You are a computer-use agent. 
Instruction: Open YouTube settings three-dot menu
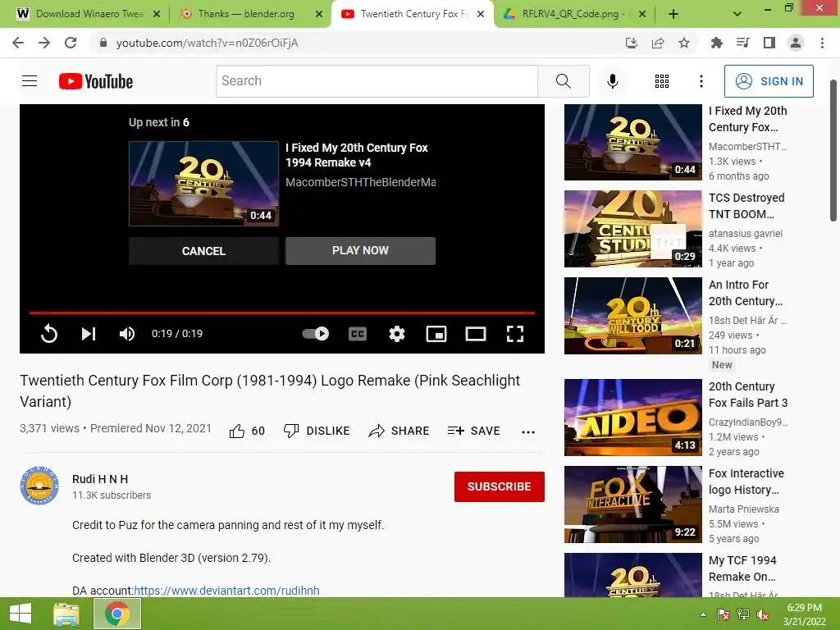(x=701, y=81)
